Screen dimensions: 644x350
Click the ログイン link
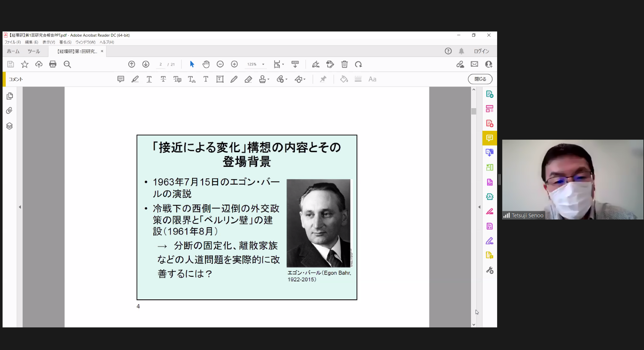click(481, 51)
